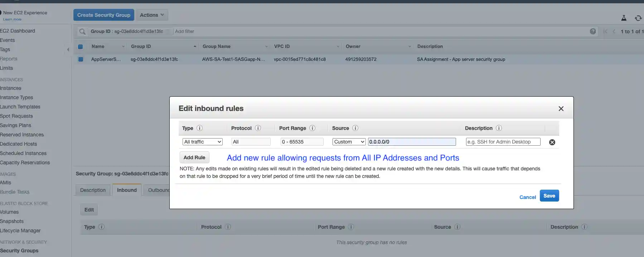The width and height of the screenshot is (644, 257).
Task: Go to first page of results
Action: 605,31
